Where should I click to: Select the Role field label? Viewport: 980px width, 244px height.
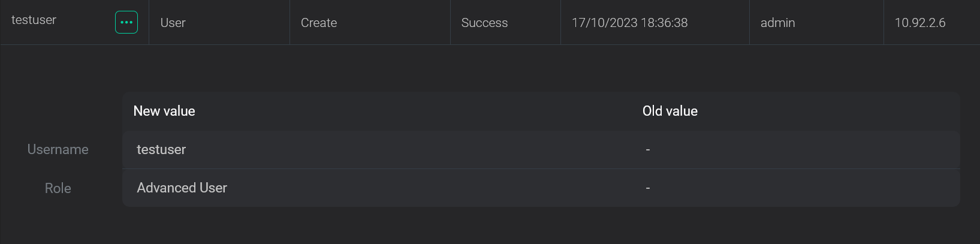58,188
